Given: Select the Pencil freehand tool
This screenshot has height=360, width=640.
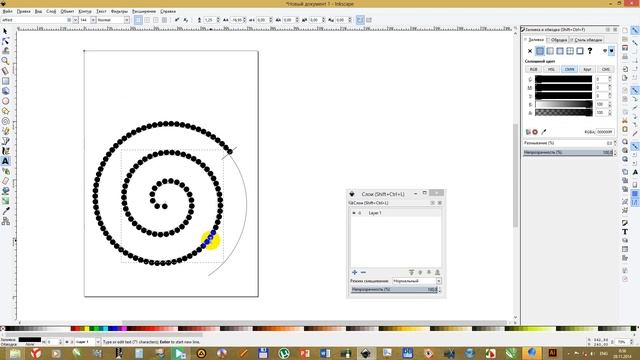Looking at the screenshot, I should (5, 131).
